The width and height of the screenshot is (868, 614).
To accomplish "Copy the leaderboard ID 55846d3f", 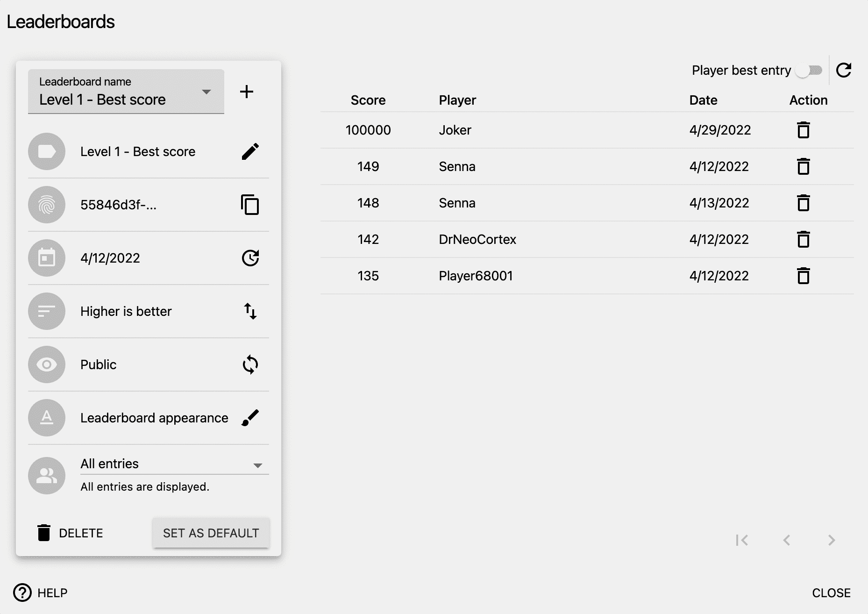I will pyautogui.click(x=250, y=205).
